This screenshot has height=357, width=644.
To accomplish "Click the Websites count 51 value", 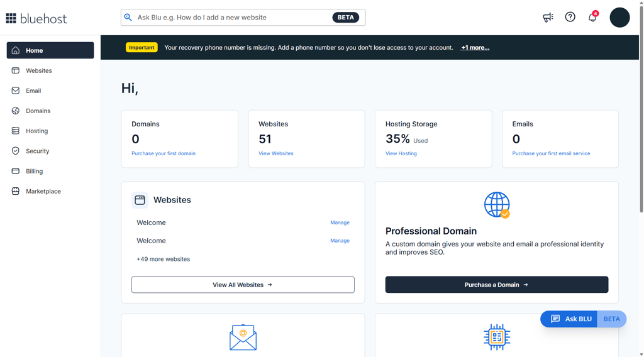I will (x=265, y=139).
